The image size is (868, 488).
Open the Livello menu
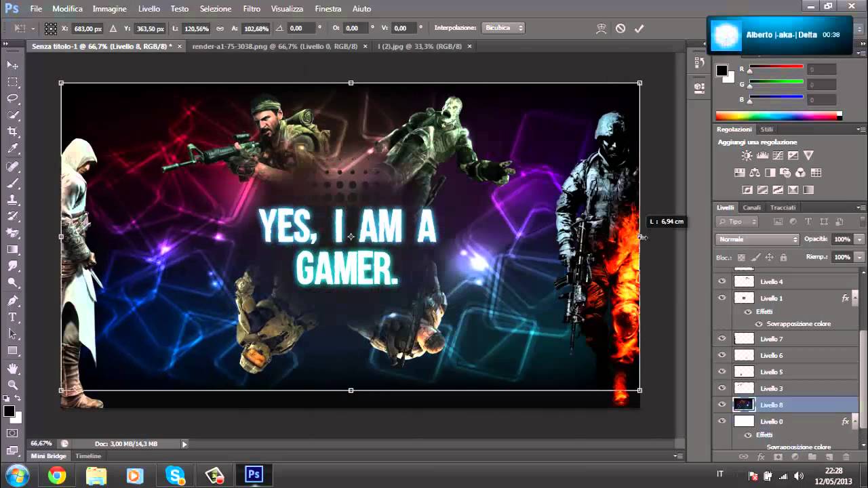click(149, 9)
